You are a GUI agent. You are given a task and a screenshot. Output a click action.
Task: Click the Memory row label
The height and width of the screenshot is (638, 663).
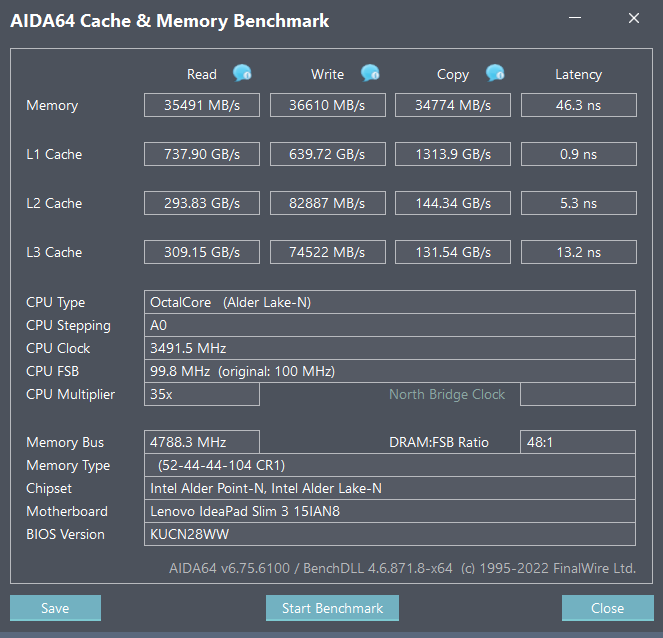[52, 105]
